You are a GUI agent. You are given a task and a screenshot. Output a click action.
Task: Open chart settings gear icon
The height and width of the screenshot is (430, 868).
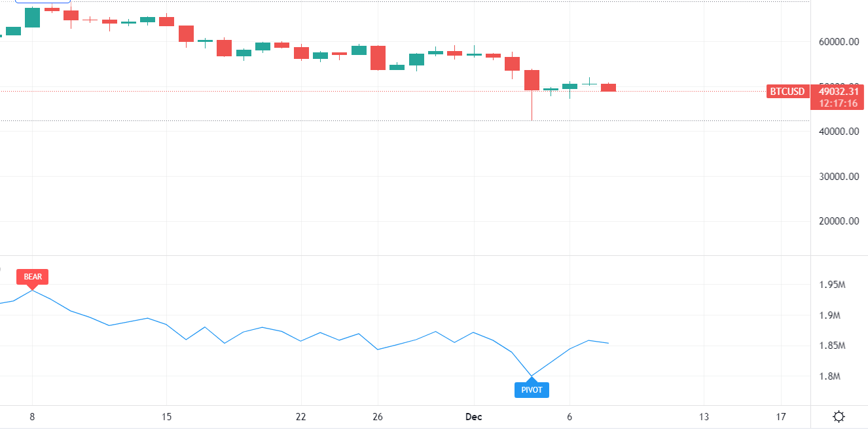(839, 417)
